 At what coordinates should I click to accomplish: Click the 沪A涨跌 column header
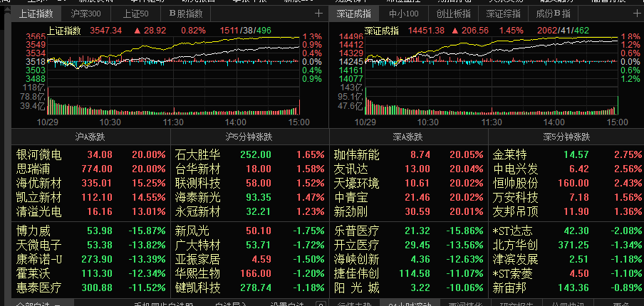pyautogui.click(x=90, y=137)
